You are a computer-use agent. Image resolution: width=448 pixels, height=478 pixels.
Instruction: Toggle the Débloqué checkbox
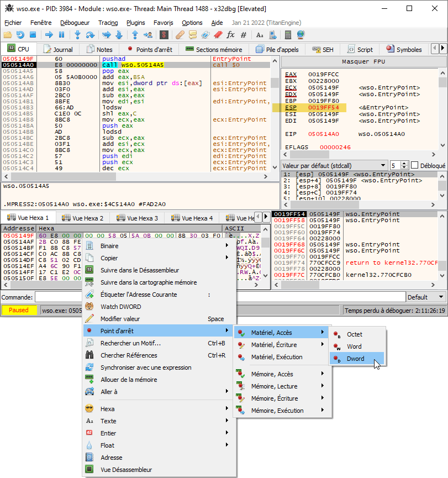pos(414,165)
